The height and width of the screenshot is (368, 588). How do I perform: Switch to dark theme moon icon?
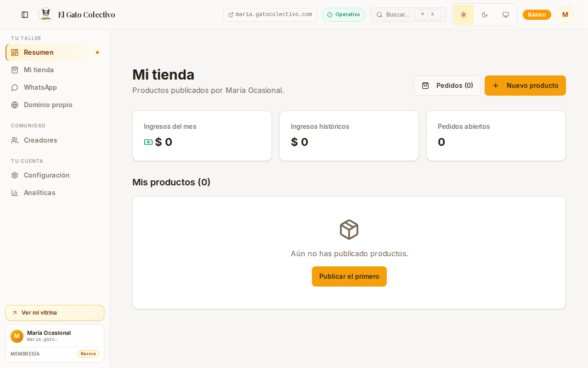(x=485, y=15)
